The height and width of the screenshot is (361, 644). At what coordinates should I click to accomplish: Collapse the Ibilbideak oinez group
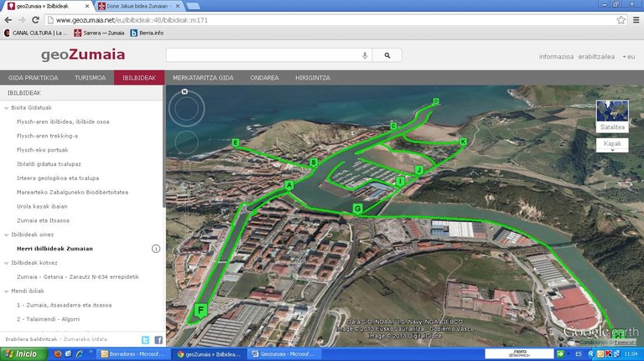pos(6,235)
